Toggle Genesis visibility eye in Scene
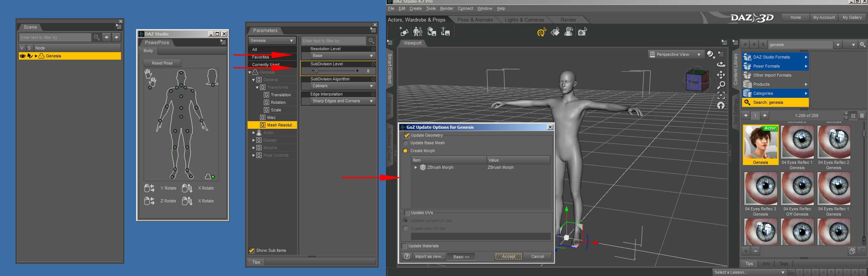The height and width of the screenshot is (276, 868). point(23,56)
